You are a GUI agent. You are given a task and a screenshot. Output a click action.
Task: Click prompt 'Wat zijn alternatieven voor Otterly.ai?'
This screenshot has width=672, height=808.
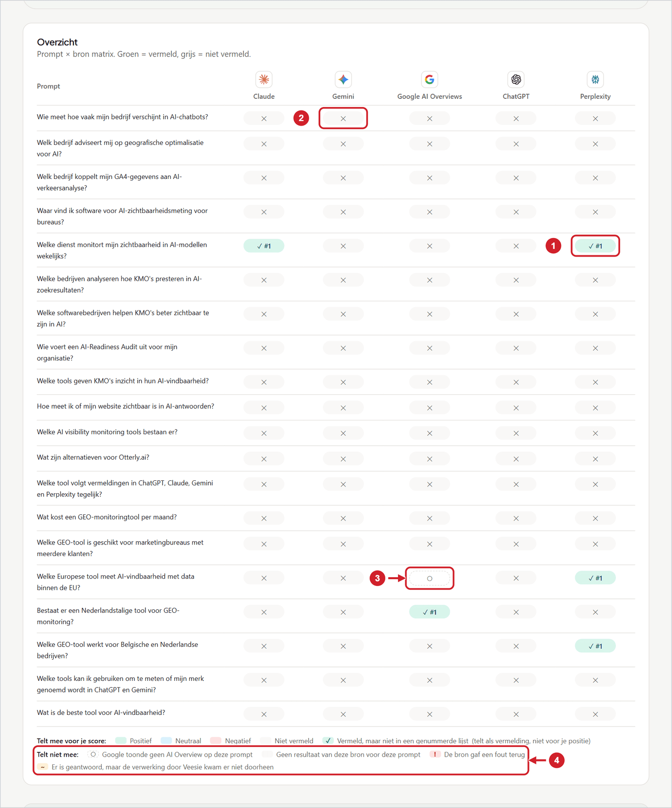(x=93, y=457)
